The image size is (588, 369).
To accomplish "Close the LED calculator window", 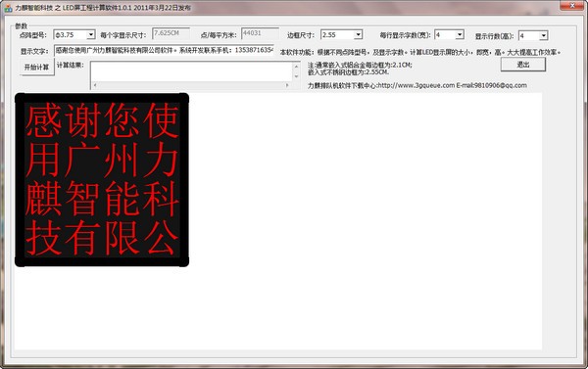I will (x=572, y=5).
